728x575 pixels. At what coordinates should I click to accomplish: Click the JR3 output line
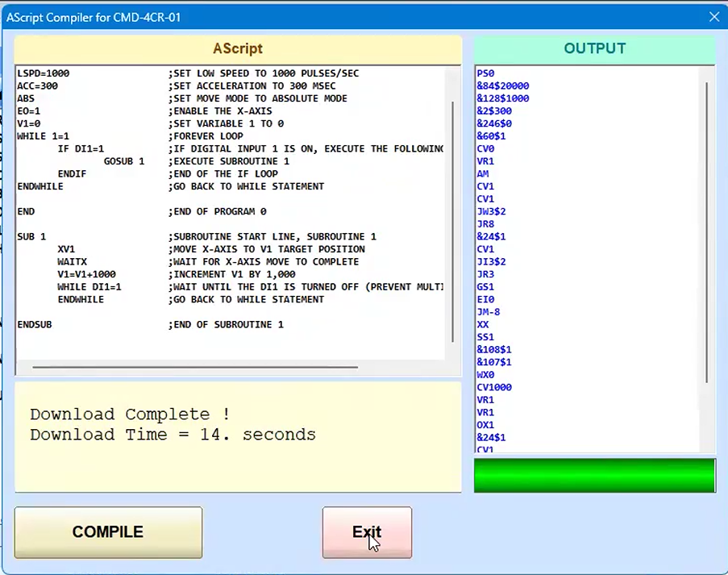pos(485,274)
